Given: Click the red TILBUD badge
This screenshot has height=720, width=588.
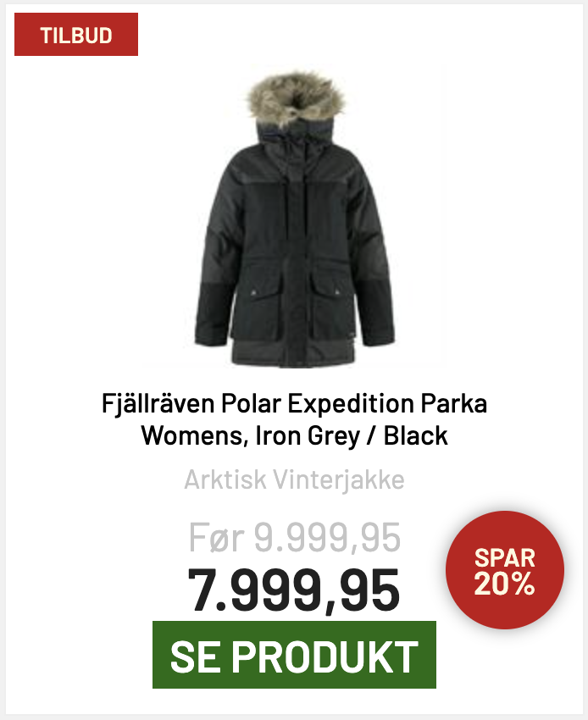Looking at the screenshot, I should pyautogui.click(x=76, y=35).
